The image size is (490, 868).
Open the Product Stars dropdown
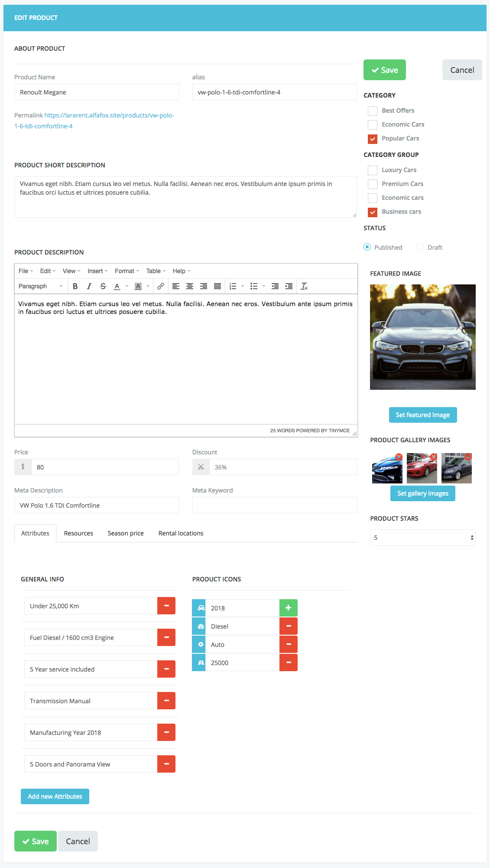pyautogui.click(x=423, y=538)
